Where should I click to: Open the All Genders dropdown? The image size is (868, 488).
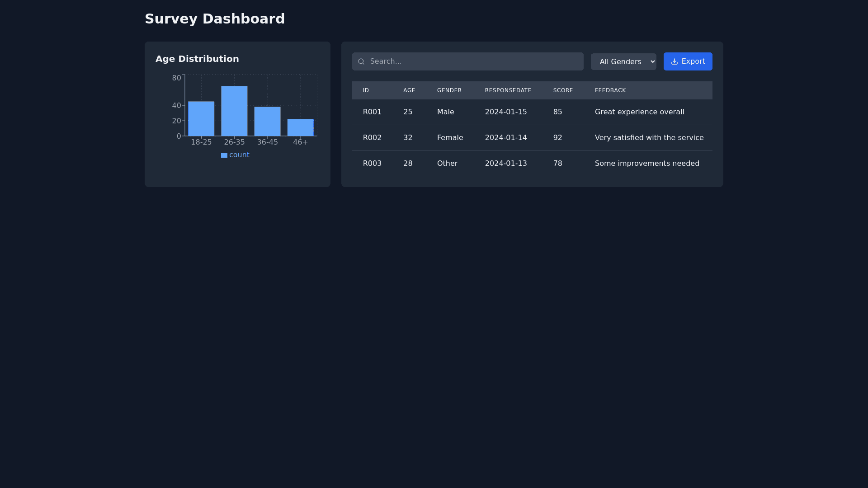coord(623,61)
